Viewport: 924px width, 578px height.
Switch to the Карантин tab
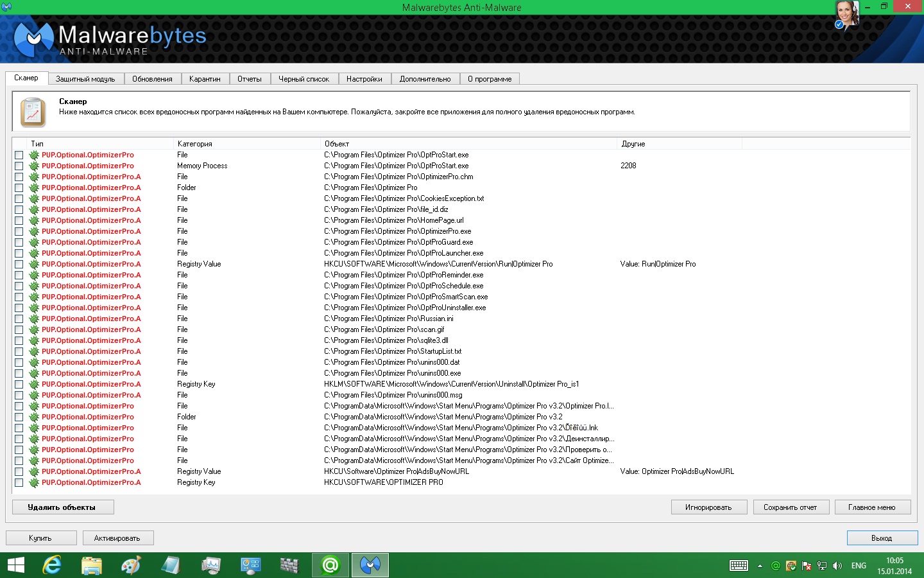(205, 79)
